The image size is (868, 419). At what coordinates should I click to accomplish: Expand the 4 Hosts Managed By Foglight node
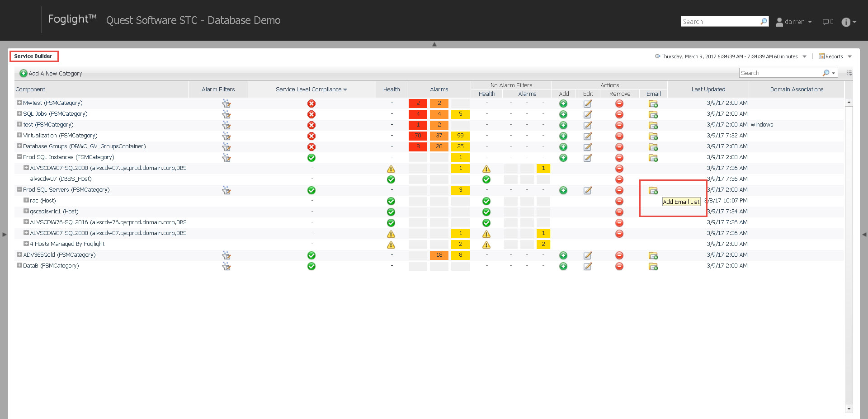click(26, 244)
